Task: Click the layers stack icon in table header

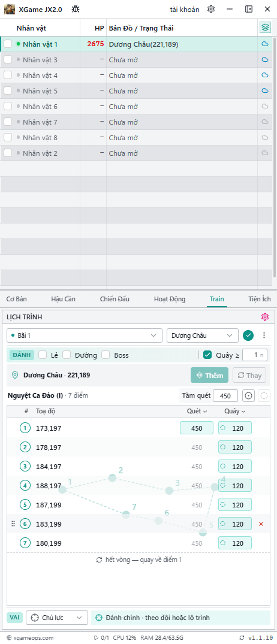Action: (265, 28)
